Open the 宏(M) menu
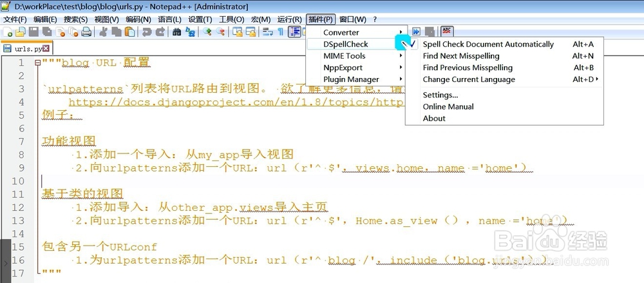Screen dimensions: 644x283 coord(261,19)
